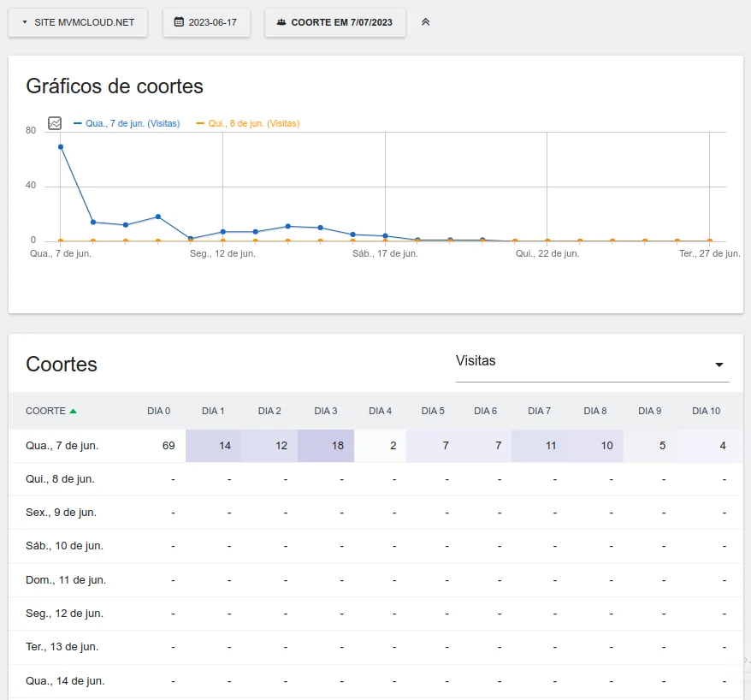Open the SITE MVMCLOUD.NET site selector
This screenshot has height=700, width=751.
[x=78, y=22]
